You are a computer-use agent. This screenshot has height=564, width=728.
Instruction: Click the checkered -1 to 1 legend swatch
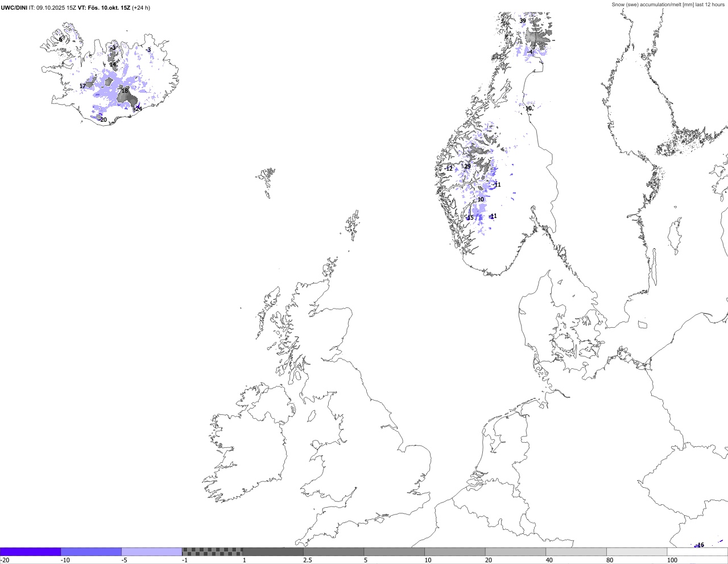(x=212, y=551)
